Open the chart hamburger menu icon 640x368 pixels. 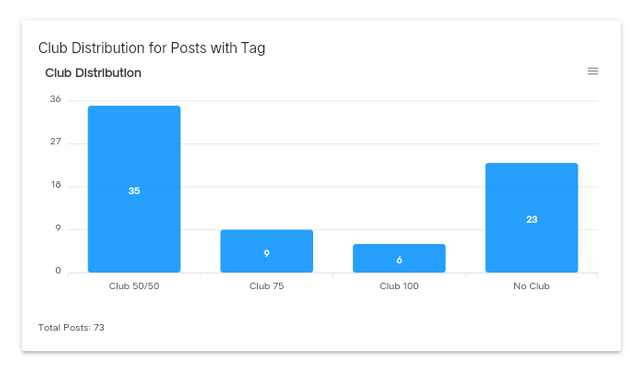pos(593,71)
